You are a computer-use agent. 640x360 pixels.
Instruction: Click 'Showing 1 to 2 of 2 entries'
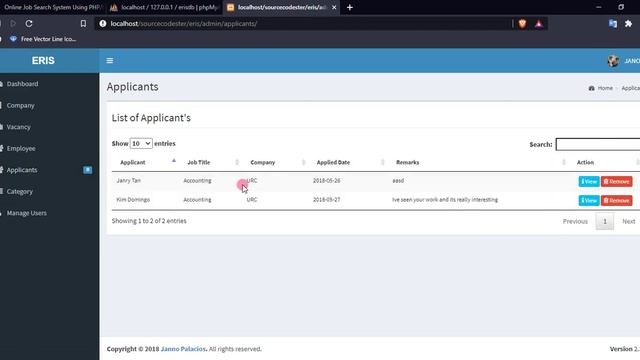149,221
